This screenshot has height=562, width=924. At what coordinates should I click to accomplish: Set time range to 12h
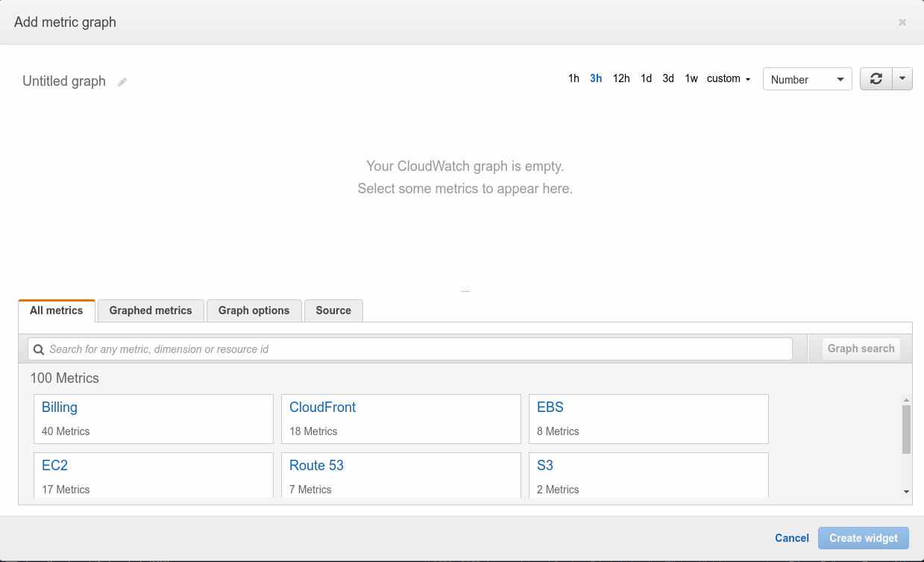coord(621,78)
